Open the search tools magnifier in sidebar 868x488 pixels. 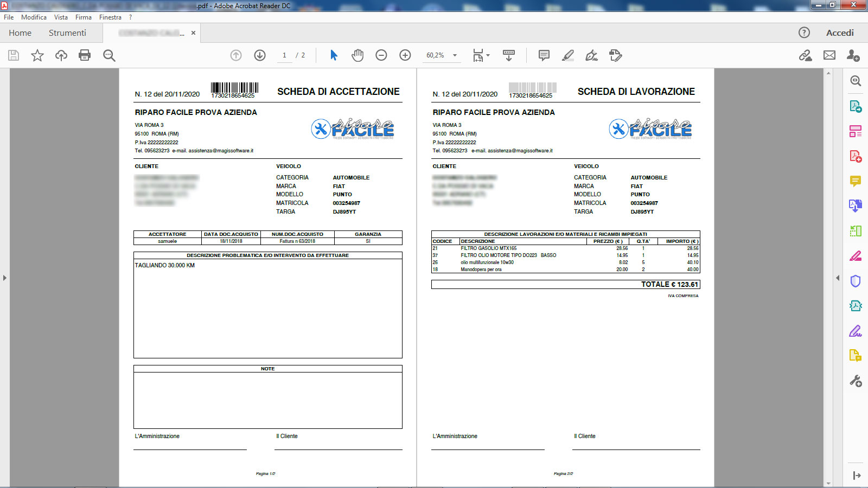[x=856, y=81]
